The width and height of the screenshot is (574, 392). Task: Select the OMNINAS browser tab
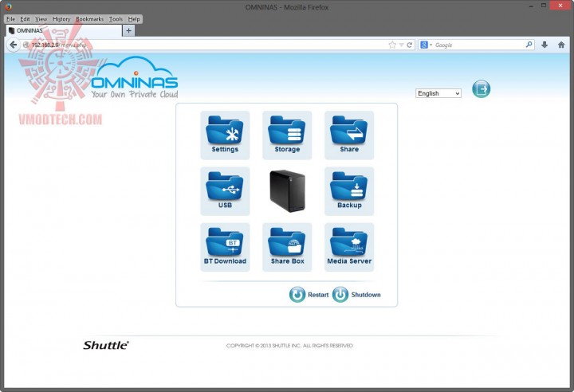pyautogui.click(x=64, y=30)
